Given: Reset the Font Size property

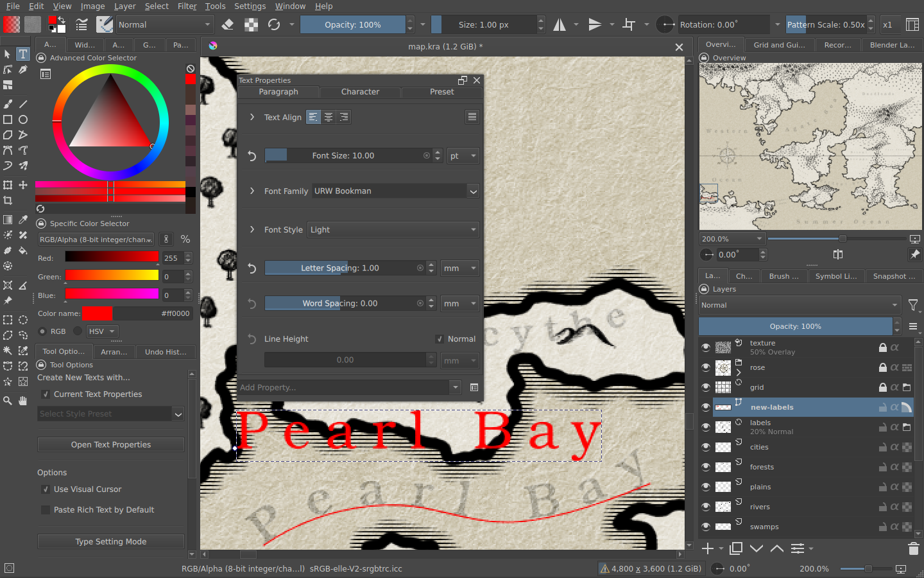Looking at the screenshot, I should [252, 155].
